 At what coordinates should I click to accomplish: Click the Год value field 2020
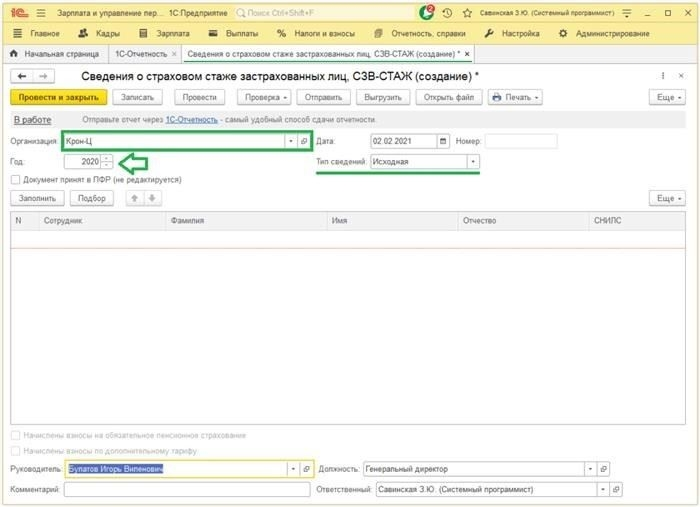[83, 162]
